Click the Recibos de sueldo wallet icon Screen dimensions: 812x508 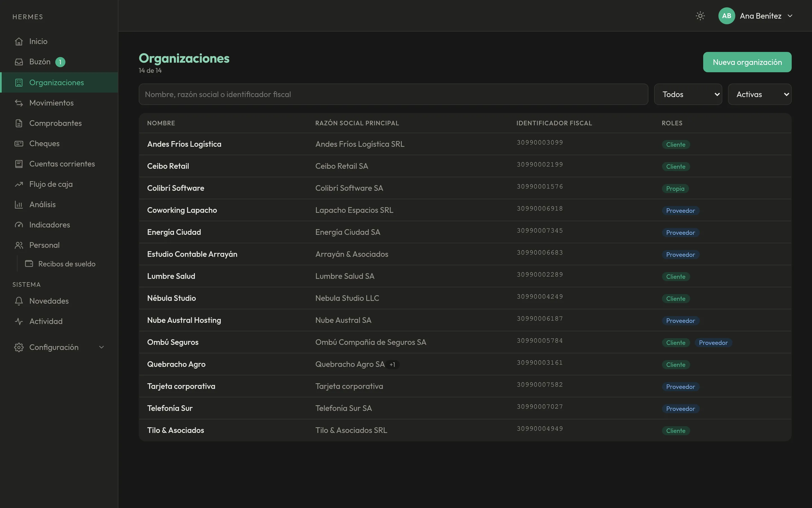coord(29,264)
